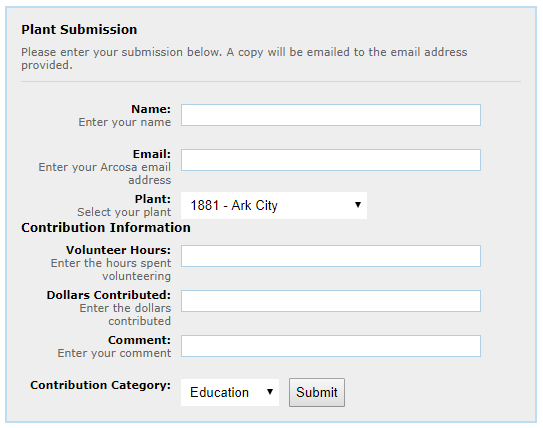Click the Plant dropdown arrow
The image size is (543, 428).
(358, 205)
